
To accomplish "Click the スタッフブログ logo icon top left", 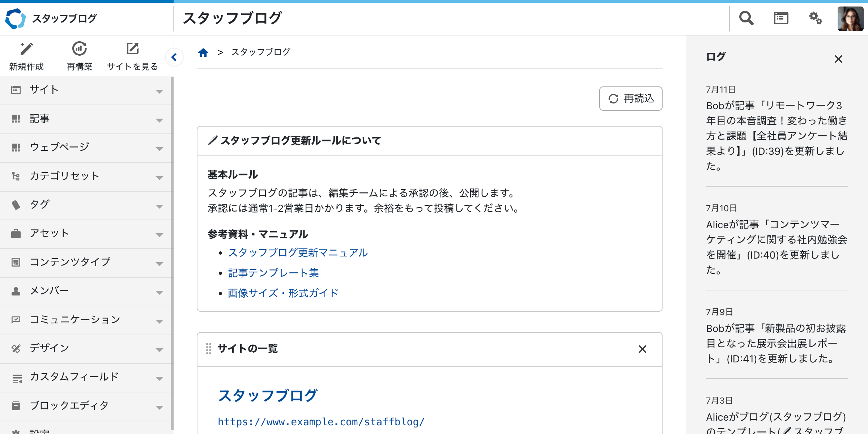I will coord(15,18).
